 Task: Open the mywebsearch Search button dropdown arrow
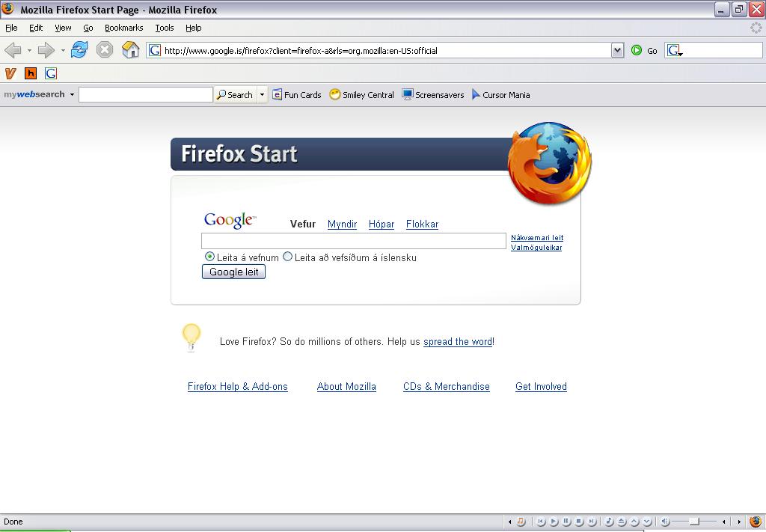[x=262, y=95]
